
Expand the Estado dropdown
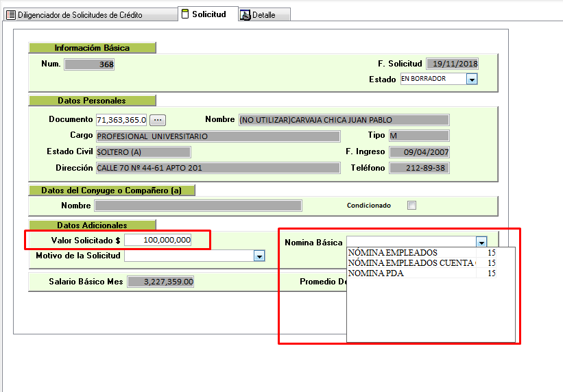pos(472,79)
